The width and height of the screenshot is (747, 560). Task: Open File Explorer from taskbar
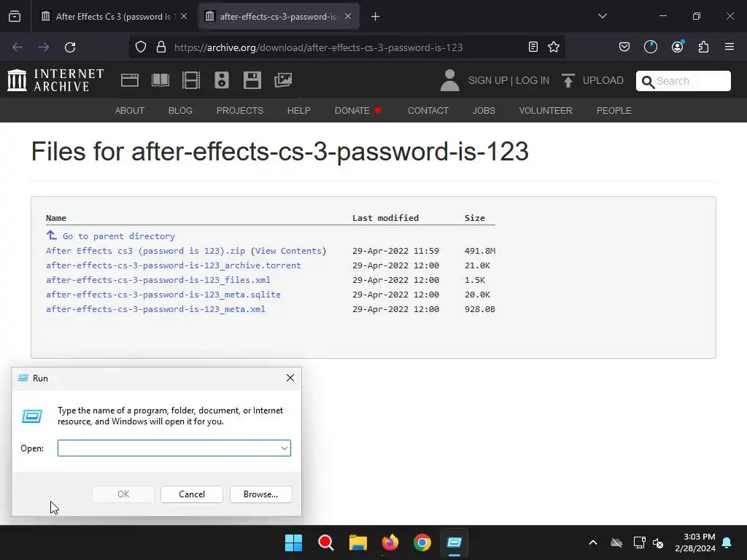[x=357, y=542]
